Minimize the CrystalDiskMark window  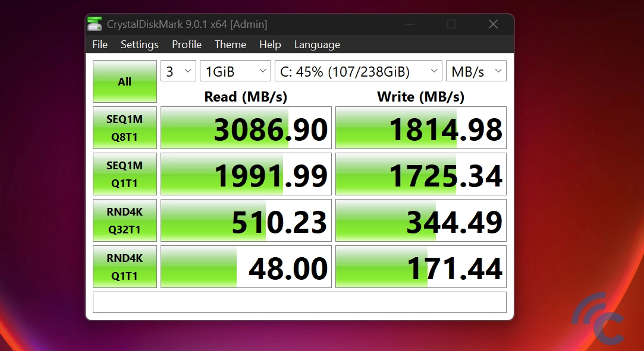pyautogui.click(x=410, y=24)
